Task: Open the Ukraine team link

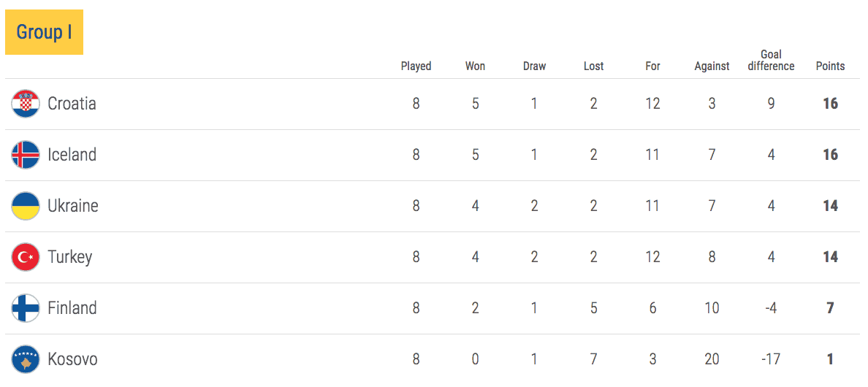Action: point(73,206)
